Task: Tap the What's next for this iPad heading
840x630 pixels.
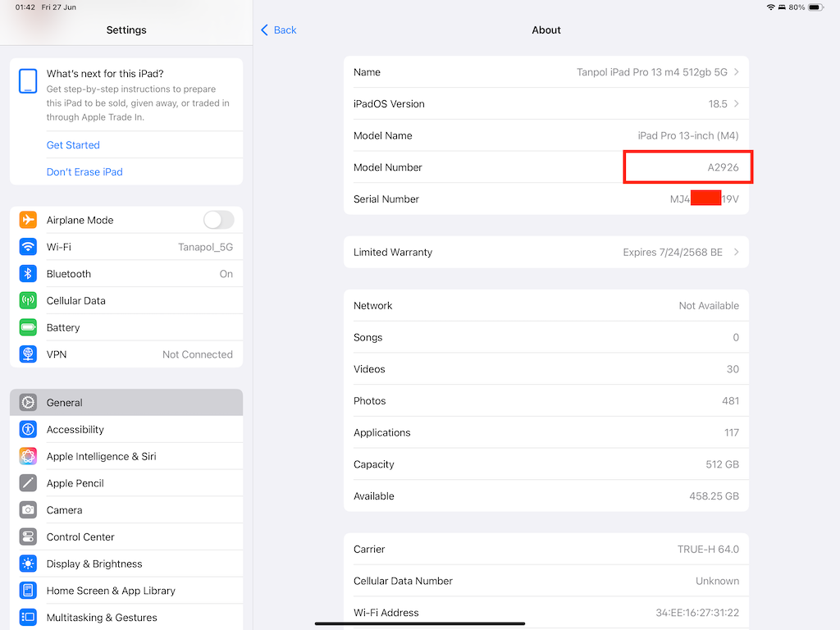Action: coord(105,73)
